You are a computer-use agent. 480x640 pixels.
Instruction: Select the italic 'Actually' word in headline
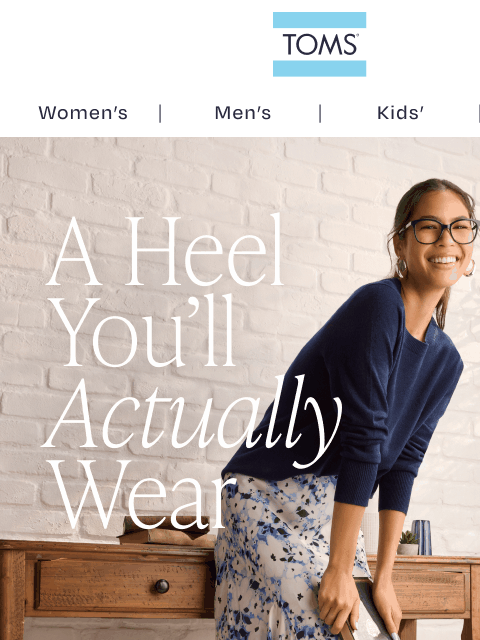coord(192,419)
